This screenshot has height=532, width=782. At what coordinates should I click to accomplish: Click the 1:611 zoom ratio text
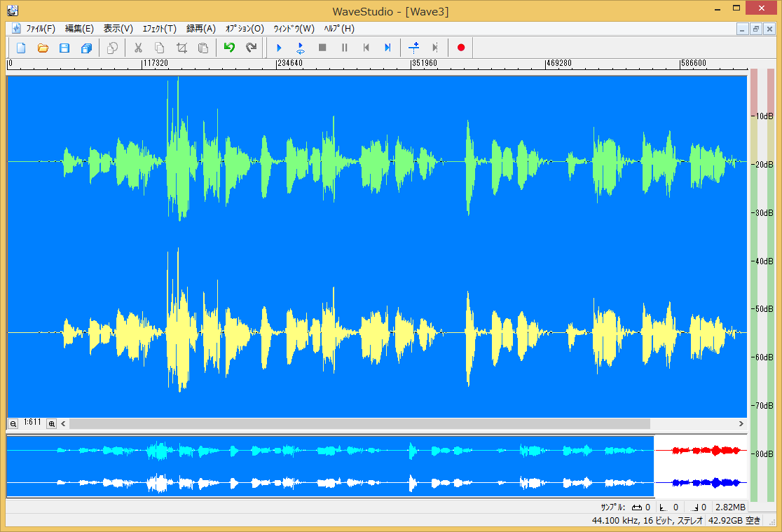tap(32, 422)
